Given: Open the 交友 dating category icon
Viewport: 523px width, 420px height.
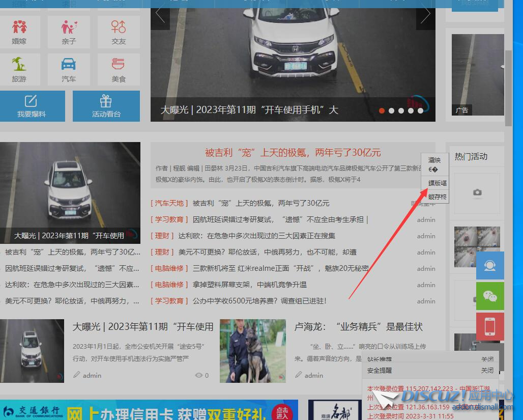Looking at the screenshot, I should tap(119, 32).
